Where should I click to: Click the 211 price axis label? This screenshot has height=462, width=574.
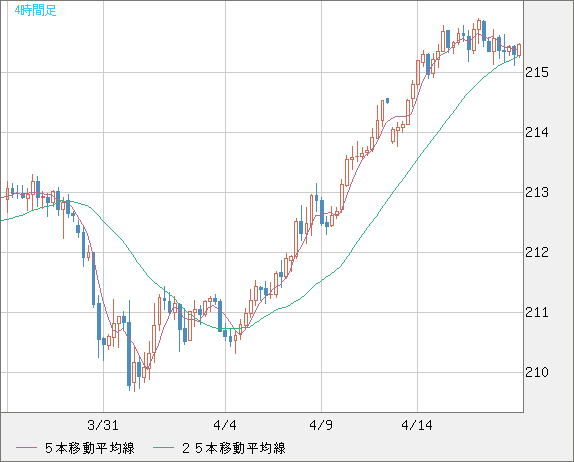[x=537, y=312]
